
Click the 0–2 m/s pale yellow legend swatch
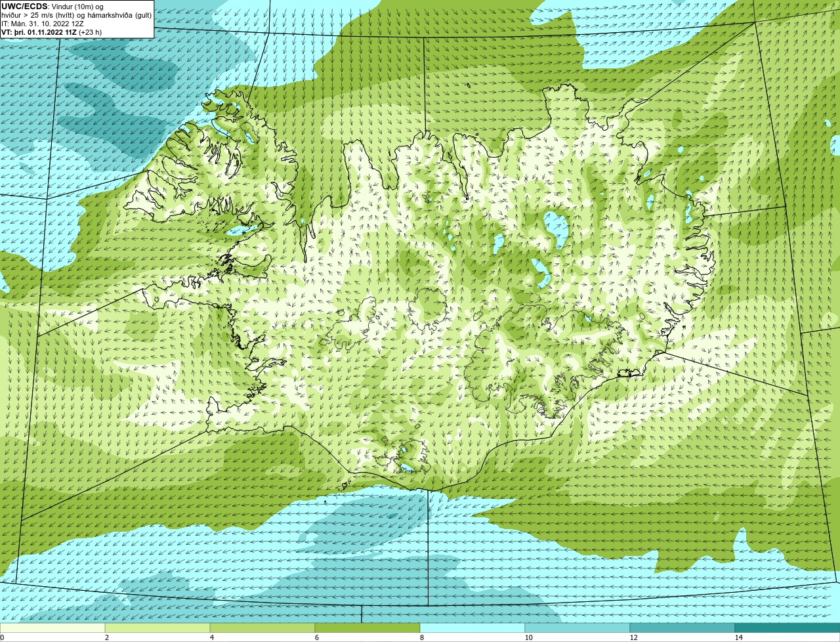point(52,628)
